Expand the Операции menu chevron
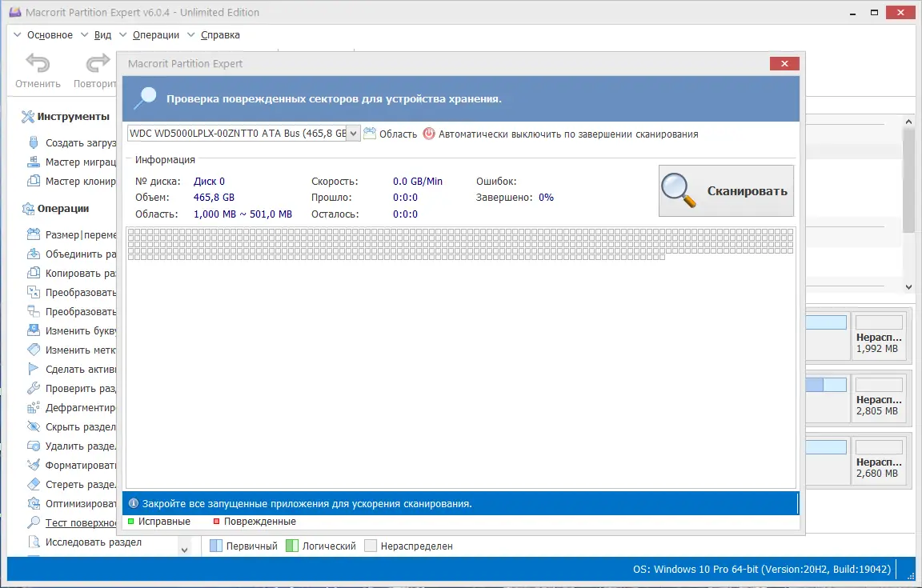The width and height of the screenshot is (922, 588). tap(123, 34)
